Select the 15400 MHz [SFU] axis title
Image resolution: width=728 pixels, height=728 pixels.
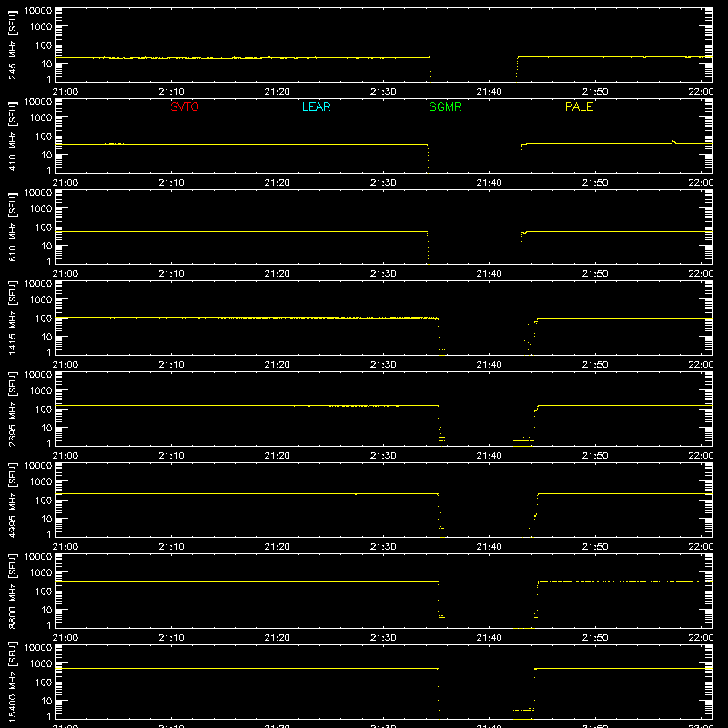pos(12,682)
